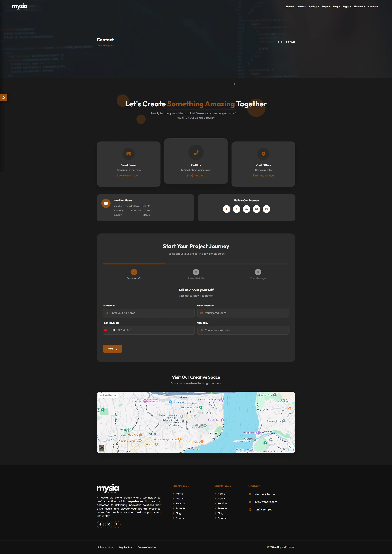Screen dimensions: 392x554
Task: Click the Instagram icon under Follow Our Journey
Action: [256, 209]
